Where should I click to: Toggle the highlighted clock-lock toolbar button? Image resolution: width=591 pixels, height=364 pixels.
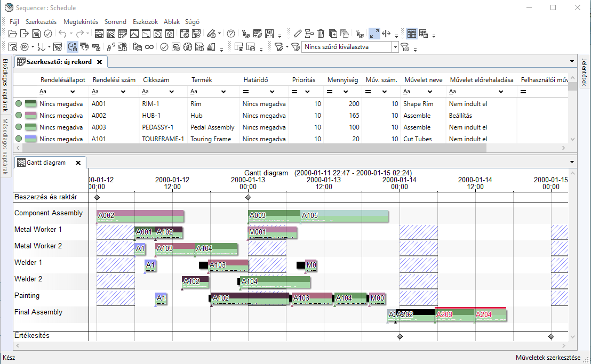73,47
